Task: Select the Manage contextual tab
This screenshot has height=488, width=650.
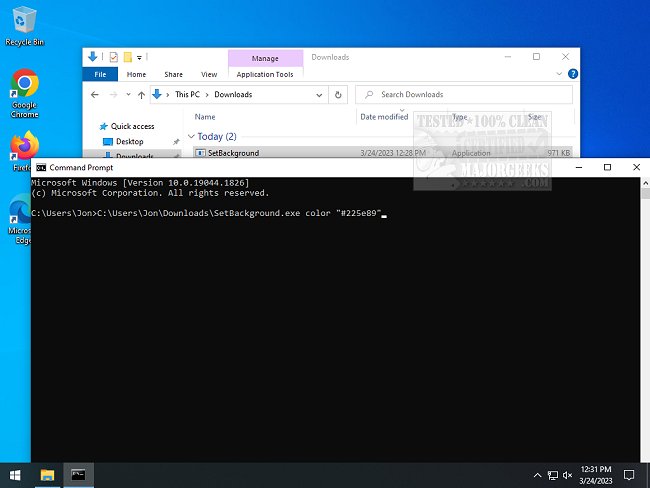Action: point(265,58)
